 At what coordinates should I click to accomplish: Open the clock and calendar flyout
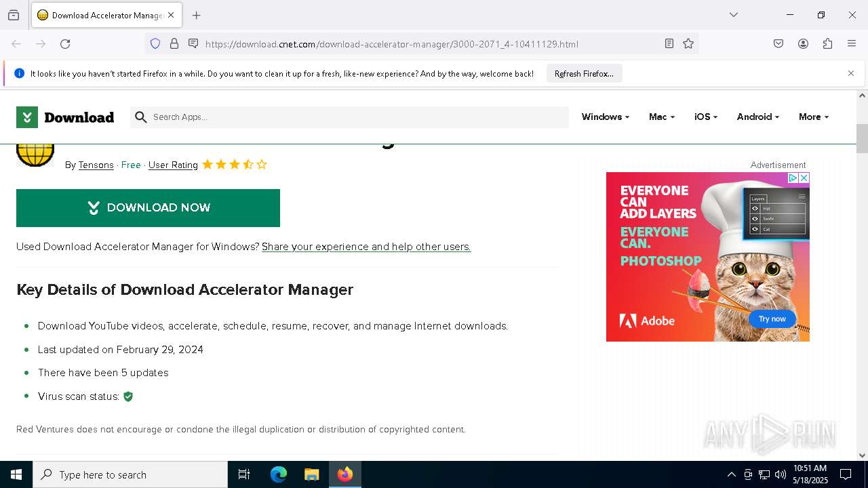point(810,474)
